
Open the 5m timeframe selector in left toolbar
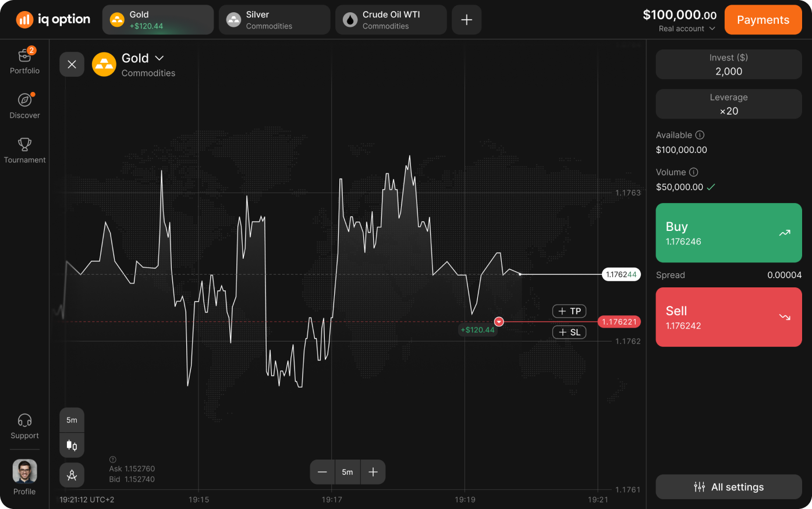[x=72, y=420]
